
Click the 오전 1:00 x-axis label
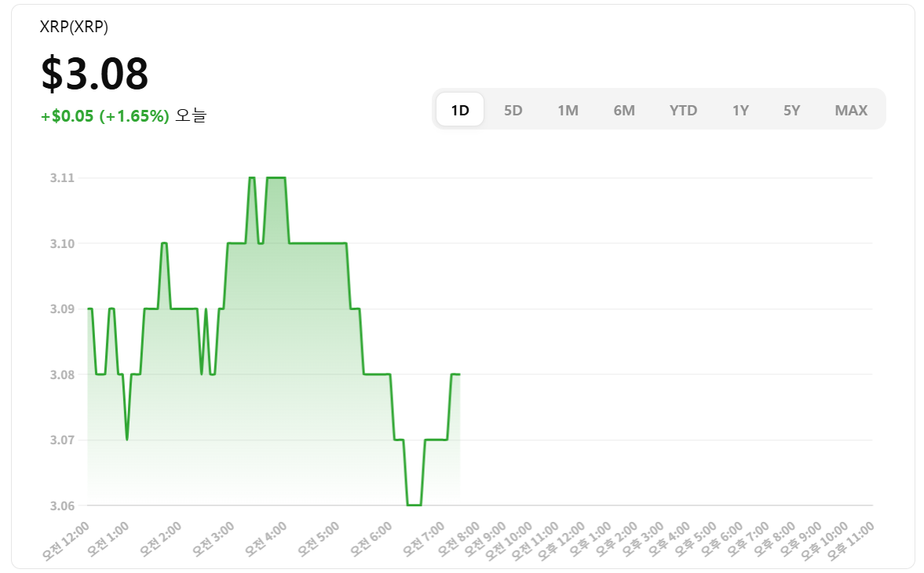[x=108, y=539]
